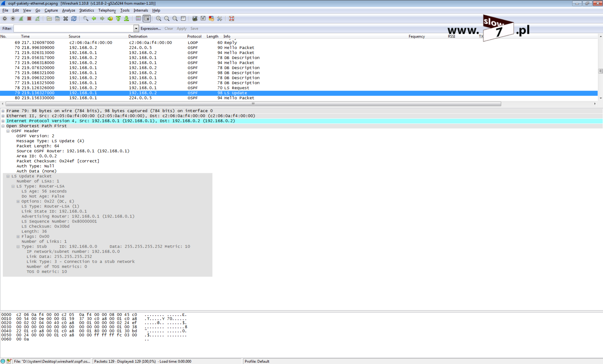Restart the live capture icon
Image resolution: width=603 pixels, height=364 pixels.
[37, 19]
